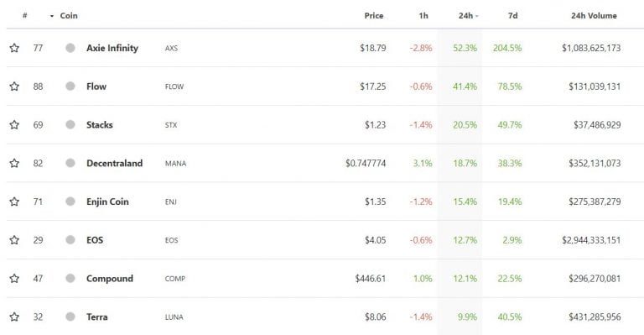Sort by the # rank column header
This screenshot has width=644, height=335.
point(24,16)
